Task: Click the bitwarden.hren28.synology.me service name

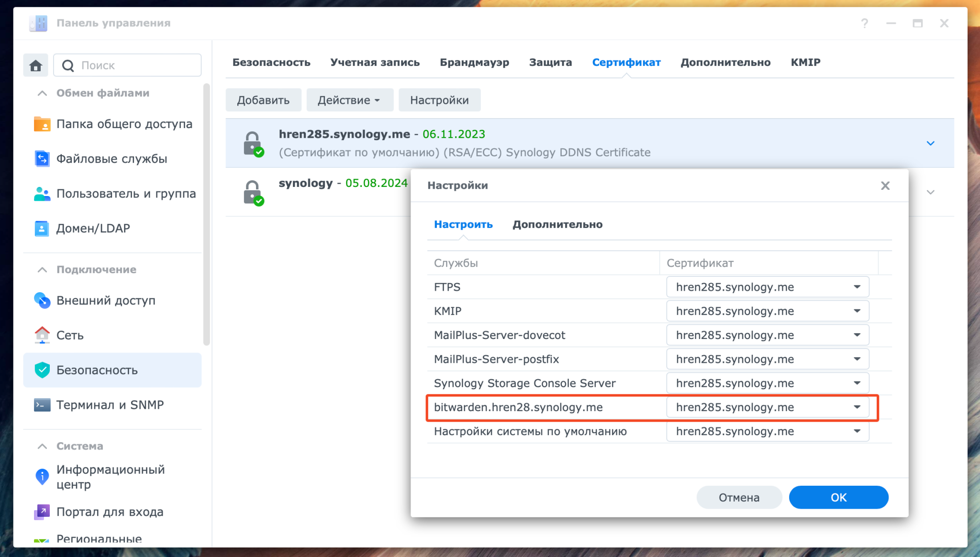Action: pos(518,407)
